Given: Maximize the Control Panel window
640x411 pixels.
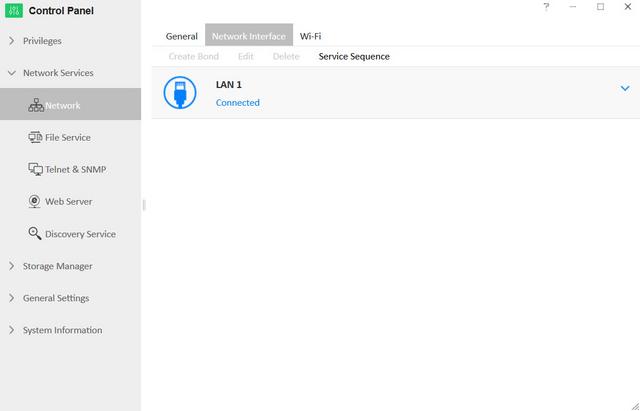Looking at the screenshot, I should 600,7.
